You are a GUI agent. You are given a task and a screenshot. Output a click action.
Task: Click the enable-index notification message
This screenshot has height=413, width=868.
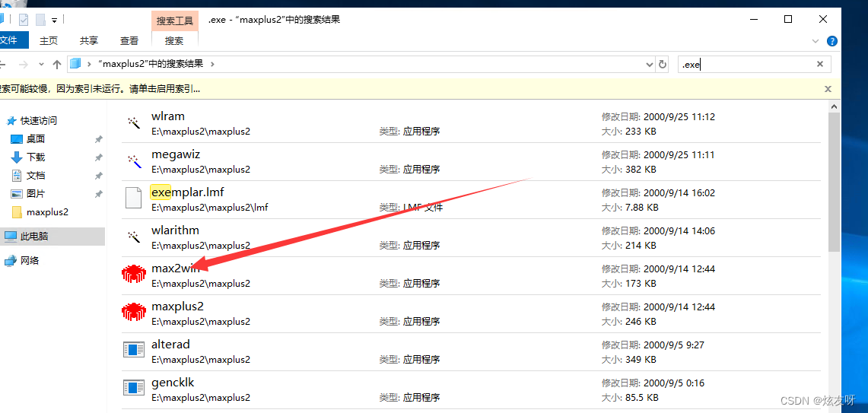100,88
